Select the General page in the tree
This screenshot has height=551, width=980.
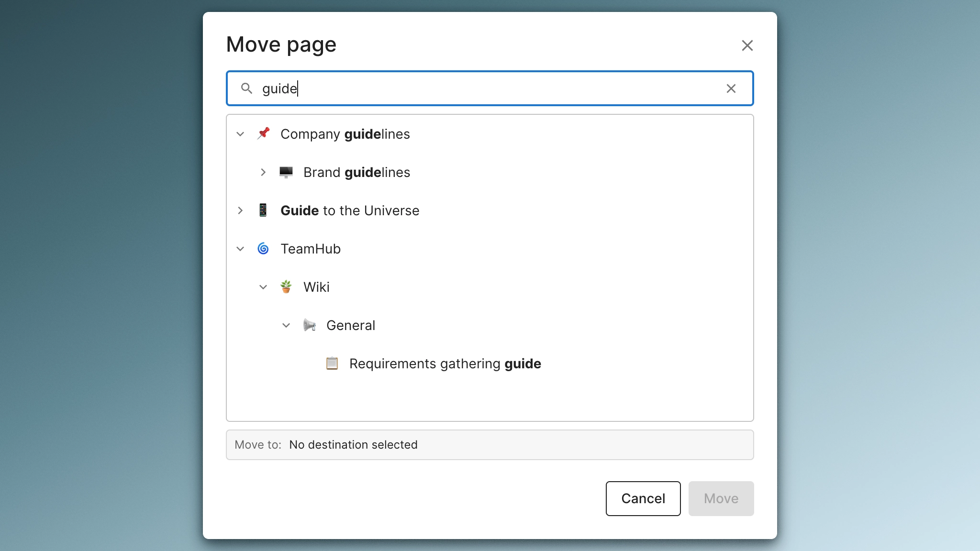351,325
